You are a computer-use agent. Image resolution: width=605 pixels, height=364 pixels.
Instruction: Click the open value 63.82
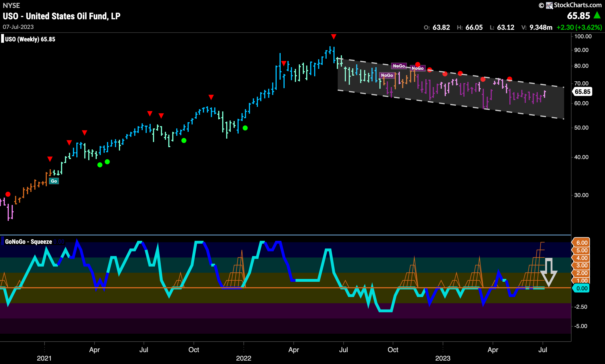[x=441, y=27]
